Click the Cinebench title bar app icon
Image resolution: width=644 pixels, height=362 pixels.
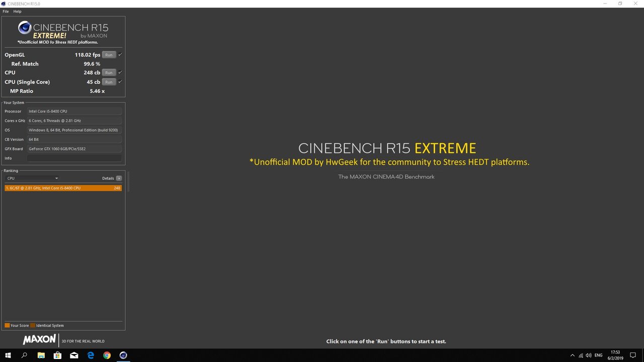[4, 4]
